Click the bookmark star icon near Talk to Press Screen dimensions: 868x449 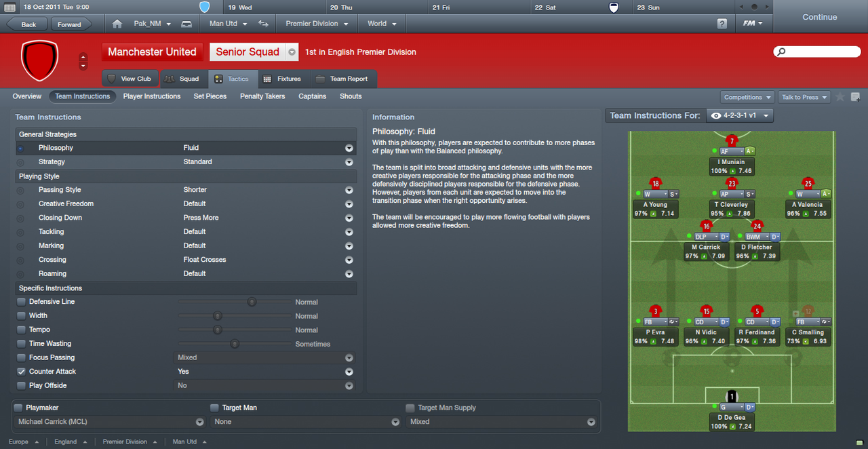pyautogui.click(x=840, y=97)
